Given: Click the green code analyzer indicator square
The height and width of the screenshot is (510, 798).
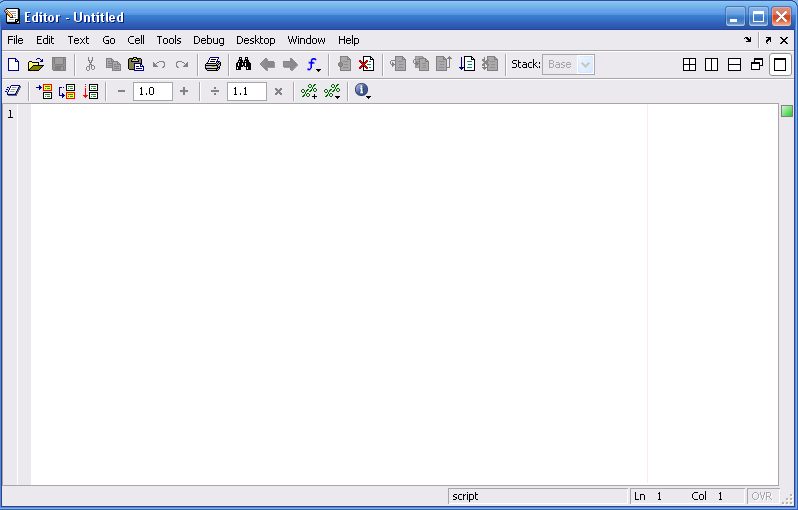Looking at the screenshot, I should coord(787,111).
